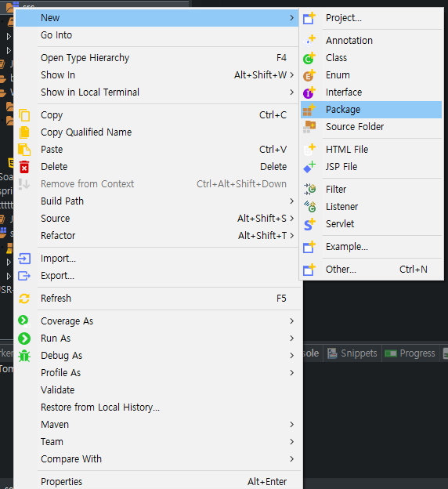Select Validate menu entry

click(x=157, y=390)
